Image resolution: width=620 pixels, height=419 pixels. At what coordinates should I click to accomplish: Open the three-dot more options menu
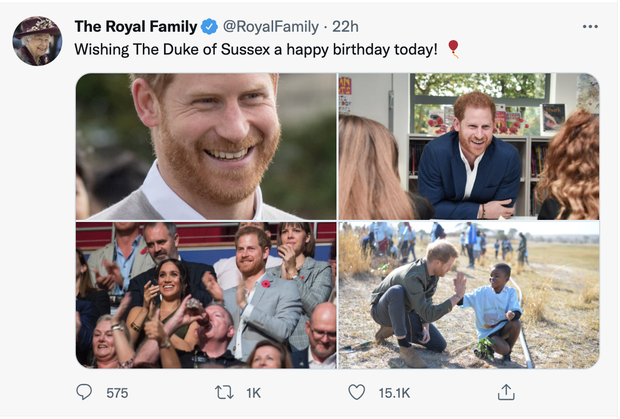(590, 26)
